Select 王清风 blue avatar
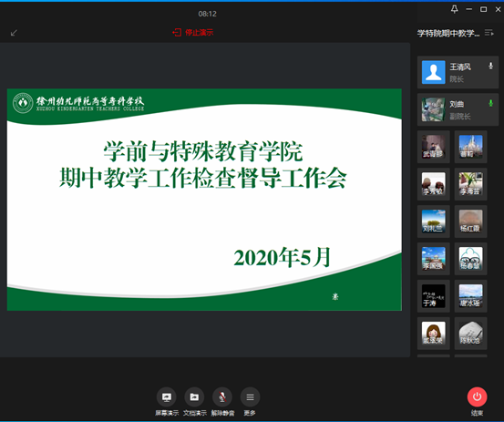 (x=433, y=72)
